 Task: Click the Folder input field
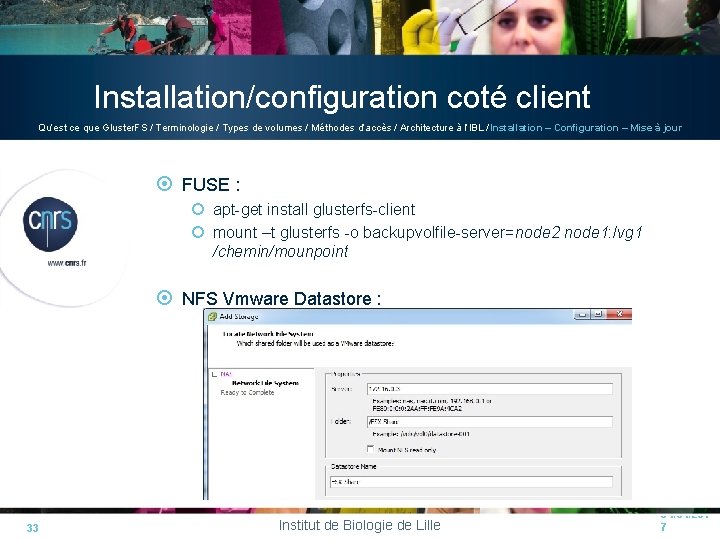point(489,422)
